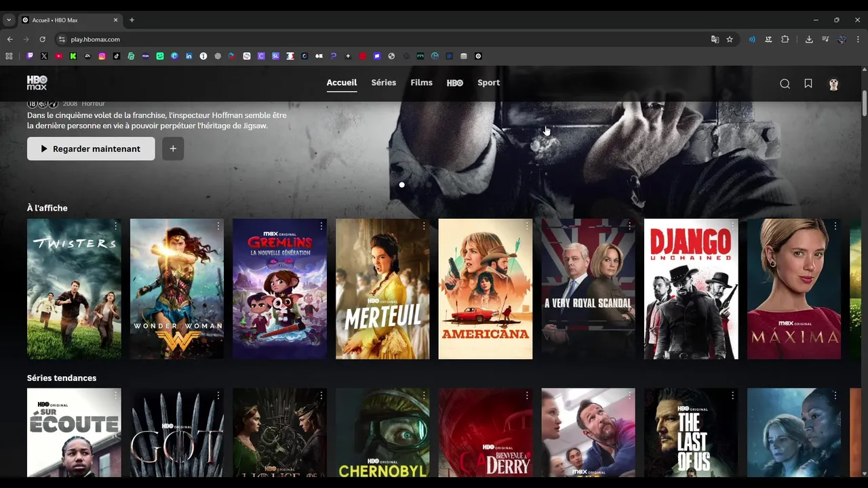Open the Chrome downloads icon

point(809,39)
